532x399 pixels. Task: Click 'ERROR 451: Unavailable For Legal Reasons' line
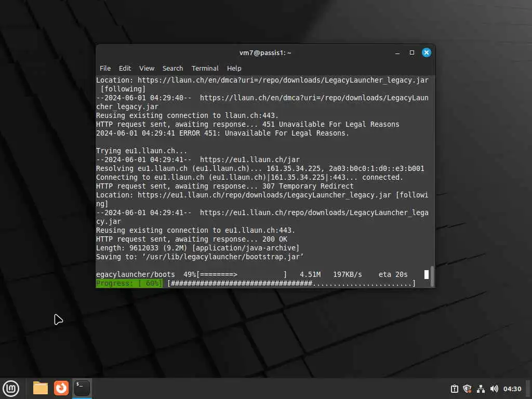(222, 133)
